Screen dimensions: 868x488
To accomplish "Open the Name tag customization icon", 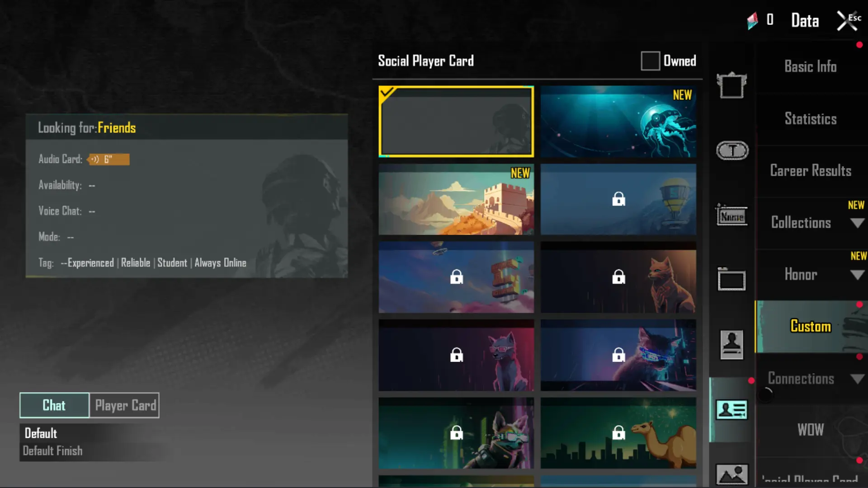I will click(732, 215).
